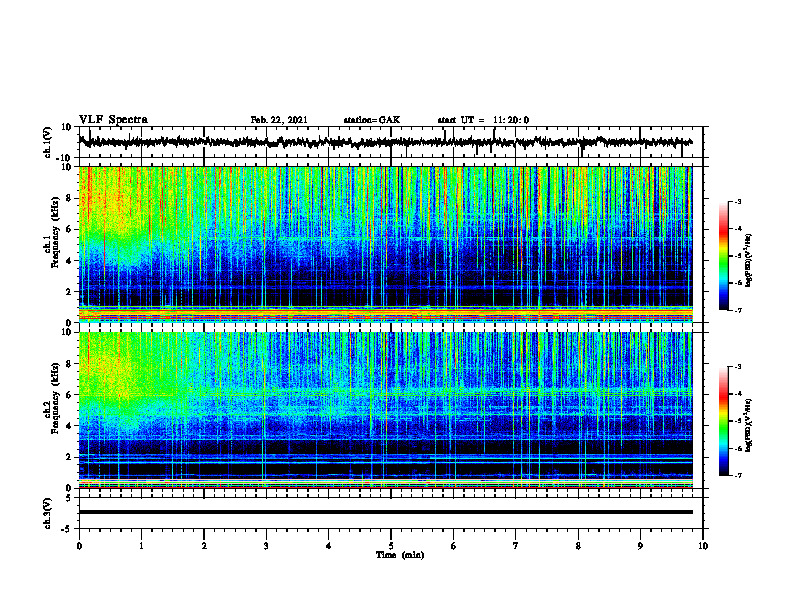
Task: Click time axis tick label "3"
Action: tap(266, 546)
